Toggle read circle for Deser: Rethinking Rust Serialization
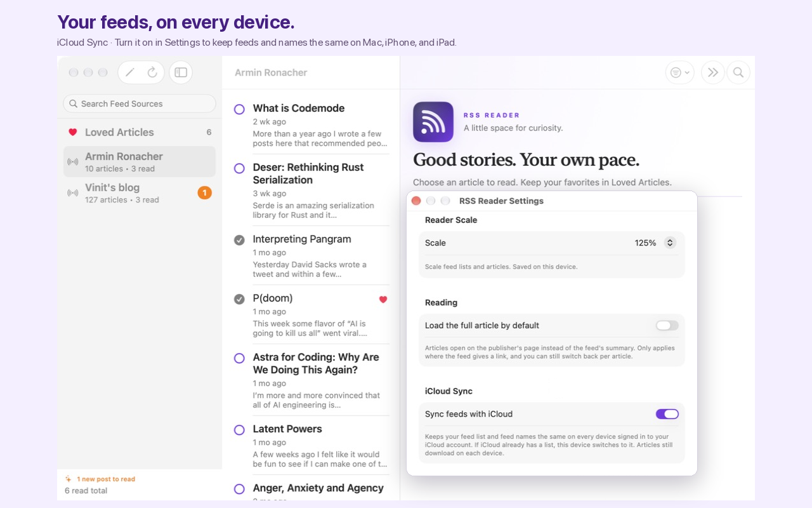 tap(239, 168)
